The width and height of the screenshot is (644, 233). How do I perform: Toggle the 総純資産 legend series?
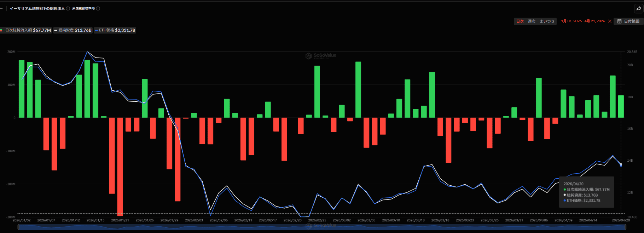(x=73, y=30)
